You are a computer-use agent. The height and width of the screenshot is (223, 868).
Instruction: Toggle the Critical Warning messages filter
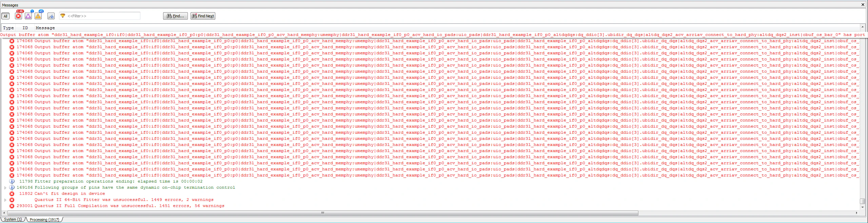28,16
